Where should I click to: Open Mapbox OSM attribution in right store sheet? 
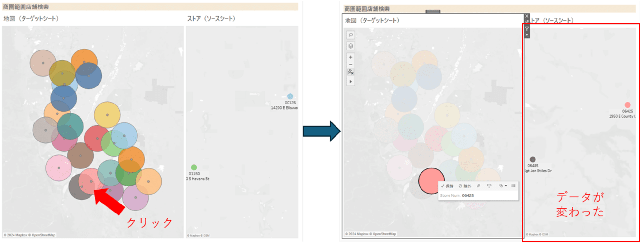coord(537,234)
